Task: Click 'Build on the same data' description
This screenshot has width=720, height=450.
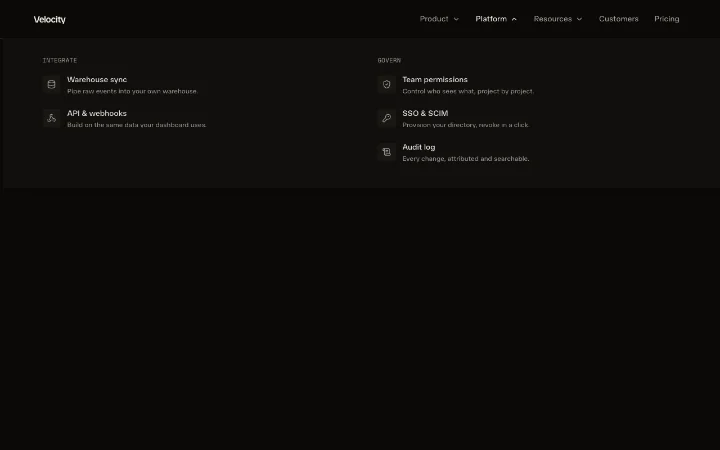Action: point(137,125)
